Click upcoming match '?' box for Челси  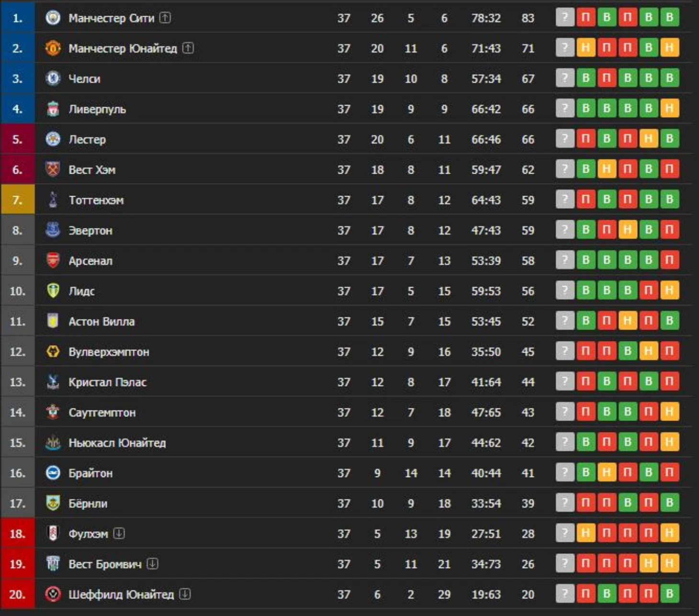pyautogui.click(x=565, y=78)
